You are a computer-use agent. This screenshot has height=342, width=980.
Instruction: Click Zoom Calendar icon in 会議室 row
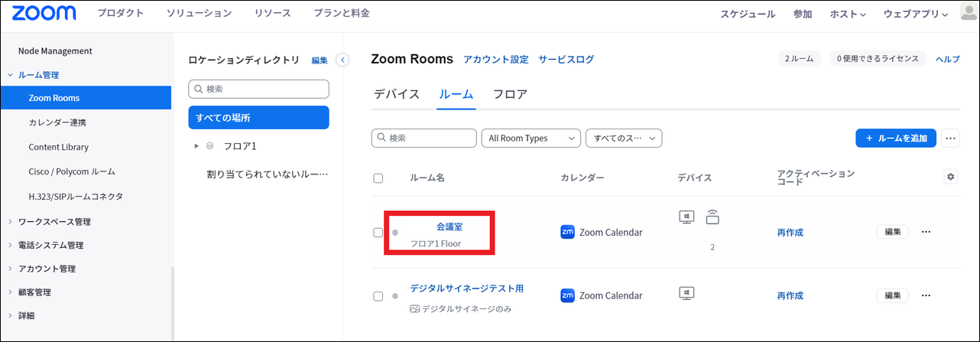[567, 232]
